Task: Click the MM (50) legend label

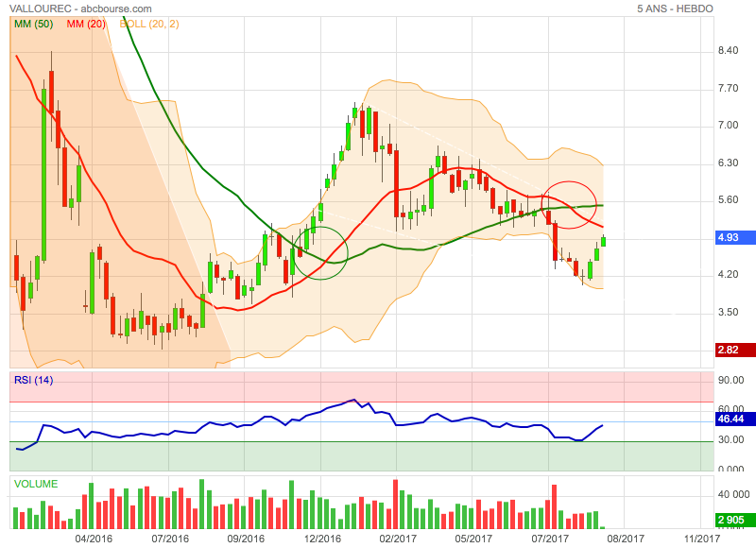Action: pyautogui.click(x=33, y=24)
